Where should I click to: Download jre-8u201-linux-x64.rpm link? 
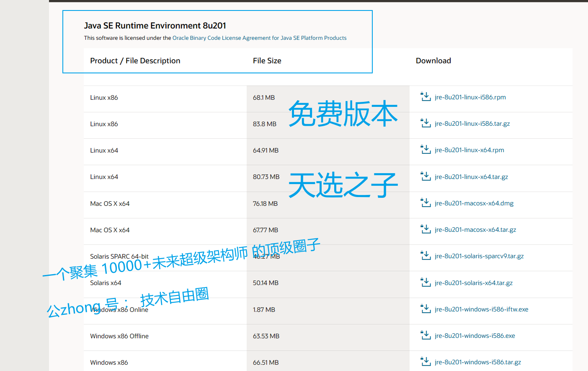point(469,150)
